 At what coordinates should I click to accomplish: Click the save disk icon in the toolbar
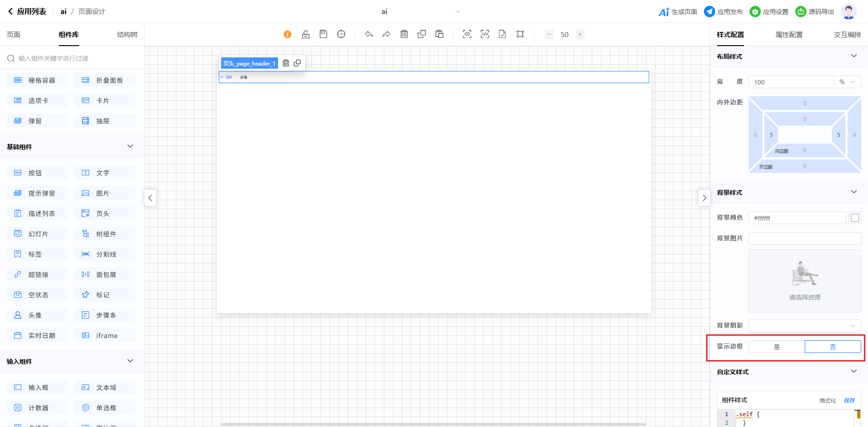pyautogui.click(x=323, y=34)
